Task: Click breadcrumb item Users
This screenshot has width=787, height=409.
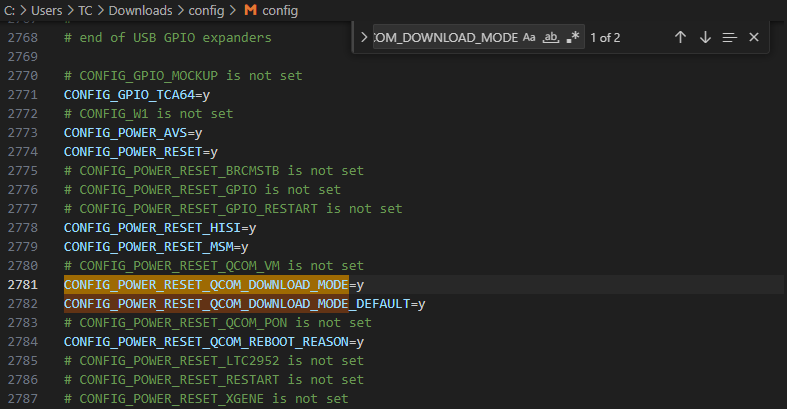Action: pyautogui.click(x=47, y=11)
